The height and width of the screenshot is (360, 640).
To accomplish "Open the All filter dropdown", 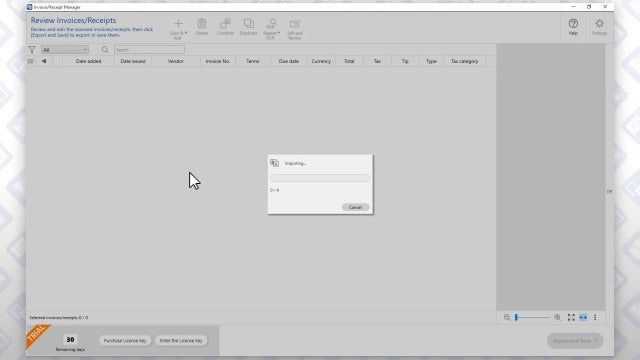I will (65, 50).
